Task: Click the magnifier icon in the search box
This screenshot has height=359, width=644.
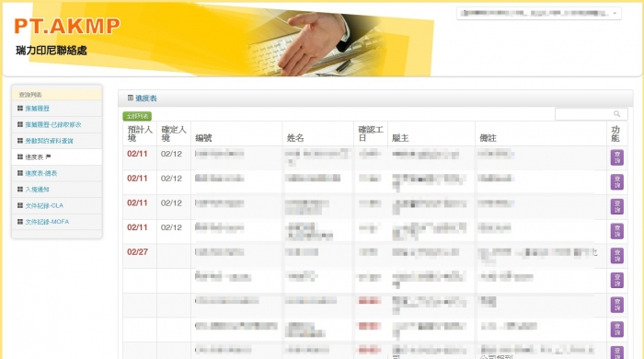Action: click(x=616, y=114)
